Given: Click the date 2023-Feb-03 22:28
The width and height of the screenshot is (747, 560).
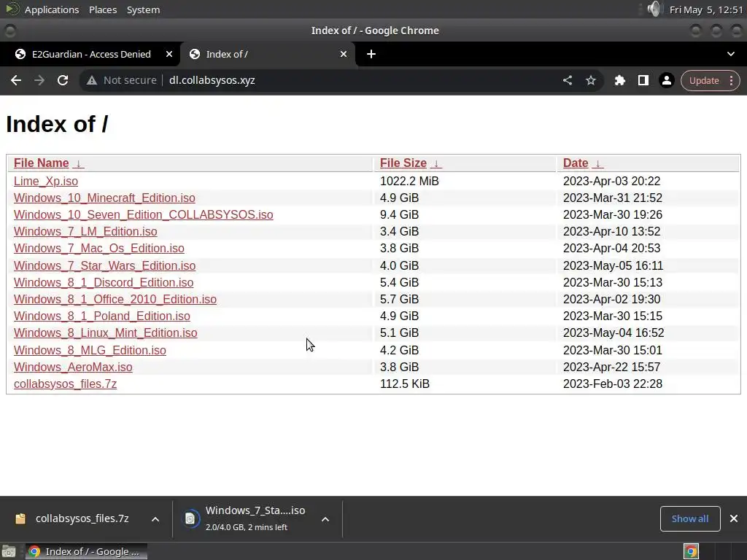Looking at the screenshot, I should (613, 384).
